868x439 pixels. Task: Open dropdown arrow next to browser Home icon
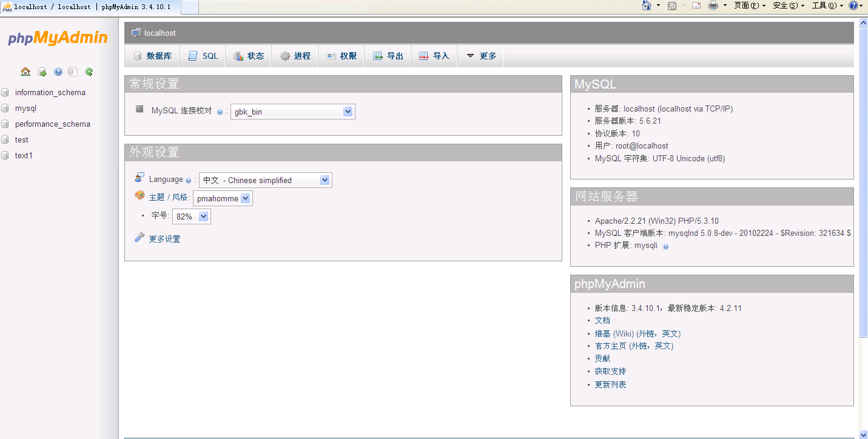[x=658, y=5]
